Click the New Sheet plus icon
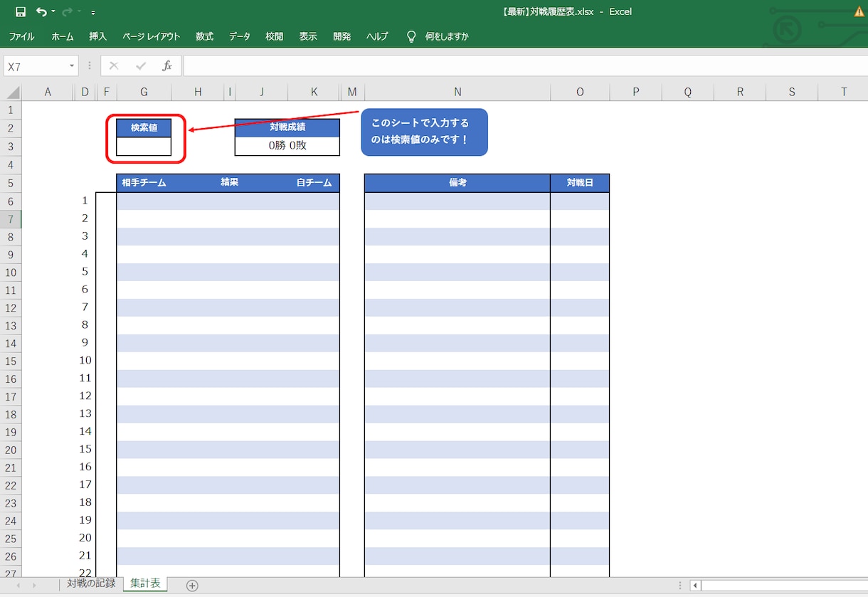 192,586
